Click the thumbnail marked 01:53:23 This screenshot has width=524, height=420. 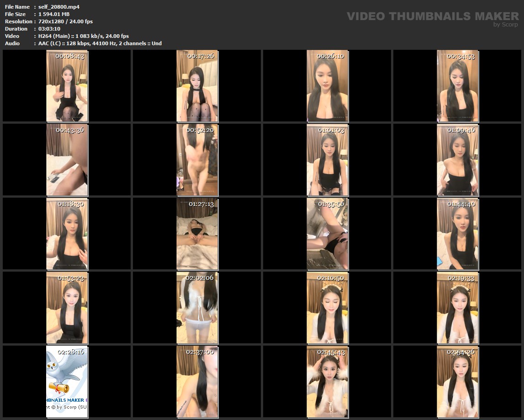[x=67, y=308]
